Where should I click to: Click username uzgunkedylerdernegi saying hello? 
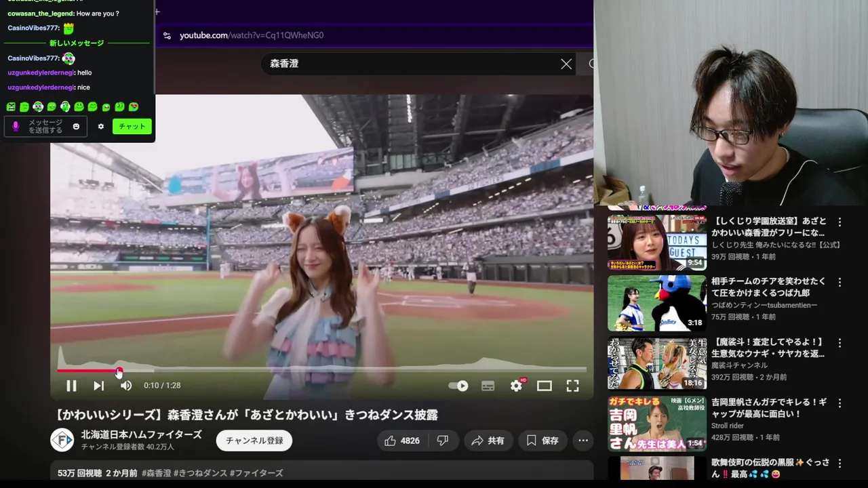tap(41, 73)
